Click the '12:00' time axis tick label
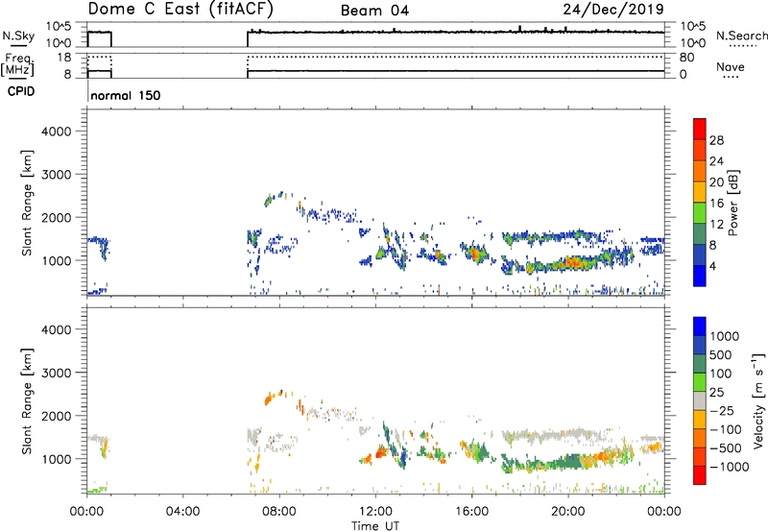This screenshot has width=768, height=532. point(375,512)
